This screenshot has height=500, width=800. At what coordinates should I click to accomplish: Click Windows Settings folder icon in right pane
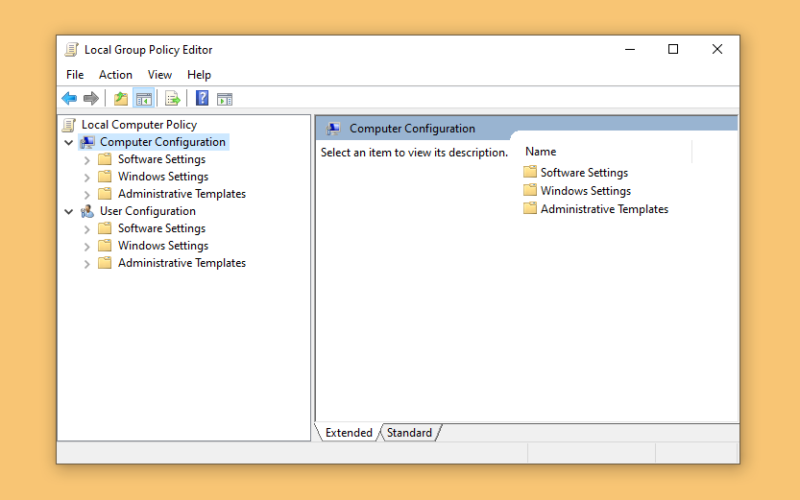coord(530,190)
